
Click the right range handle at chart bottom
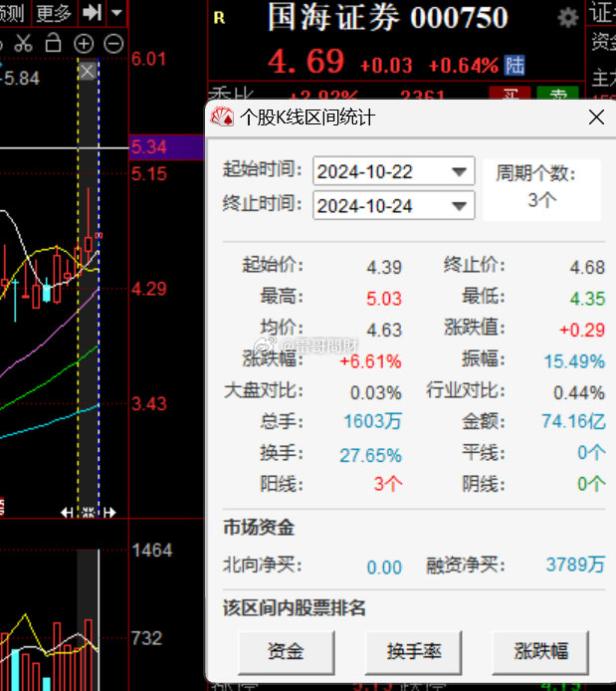coord(109,512)
